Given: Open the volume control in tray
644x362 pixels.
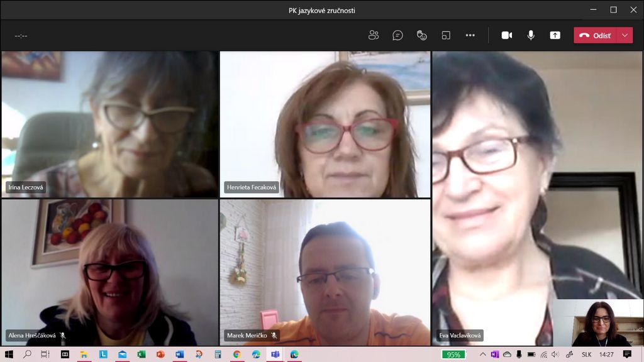Looking at the screenshot, I should pyautogui.click(x=555, y=354).
